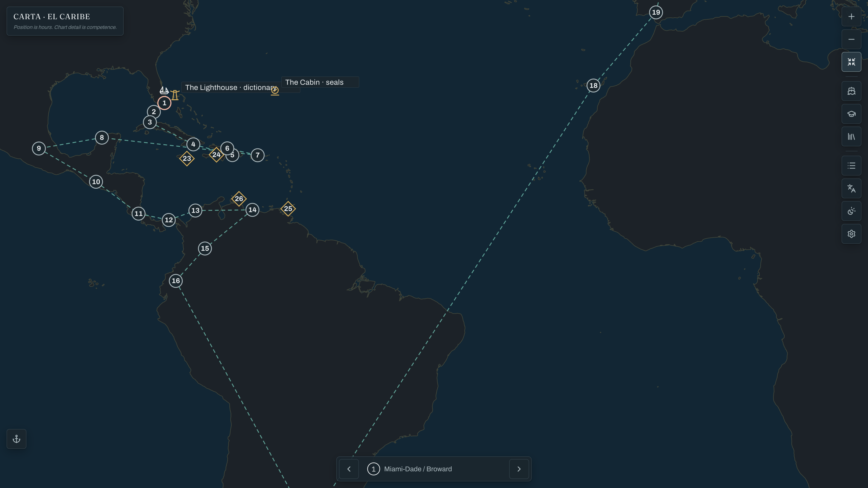
Task: Click the lighthouse icon near Florida
Action: 175,95
